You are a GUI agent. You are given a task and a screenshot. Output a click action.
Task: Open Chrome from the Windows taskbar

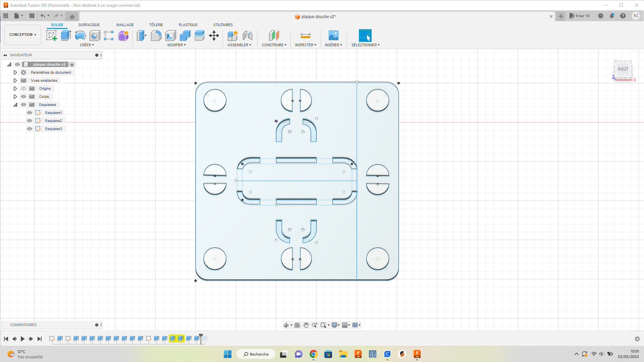313,354
